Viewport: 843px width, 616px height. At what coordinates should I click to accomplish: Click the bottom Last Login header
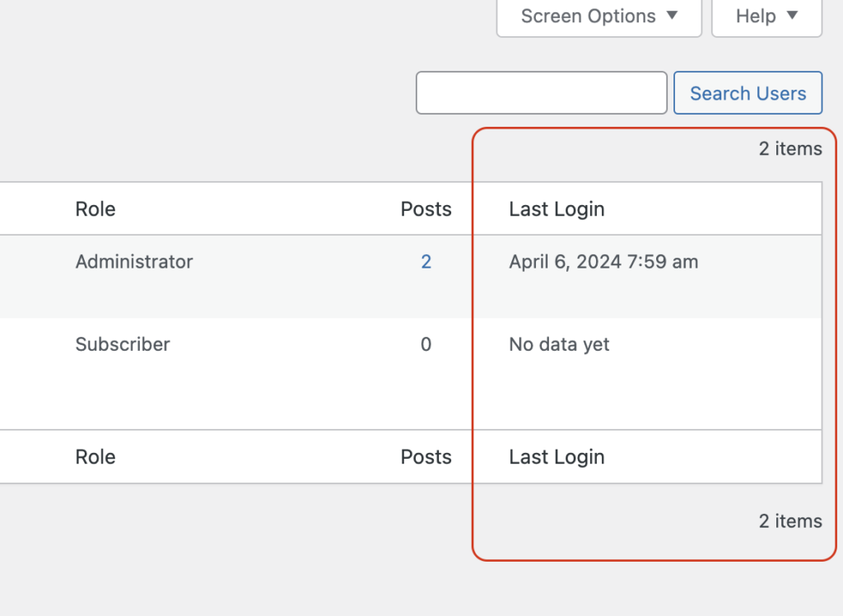557,456
